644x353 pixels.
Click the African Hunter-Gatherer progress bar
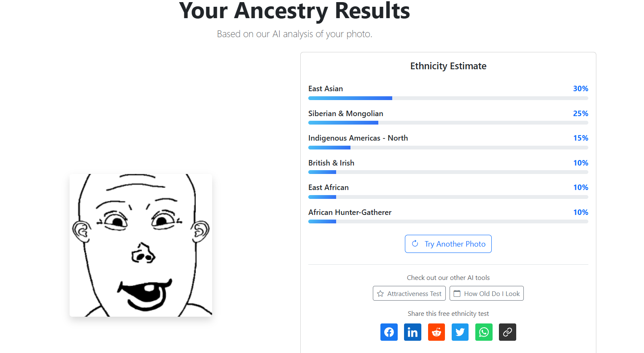tap(448, 222)
